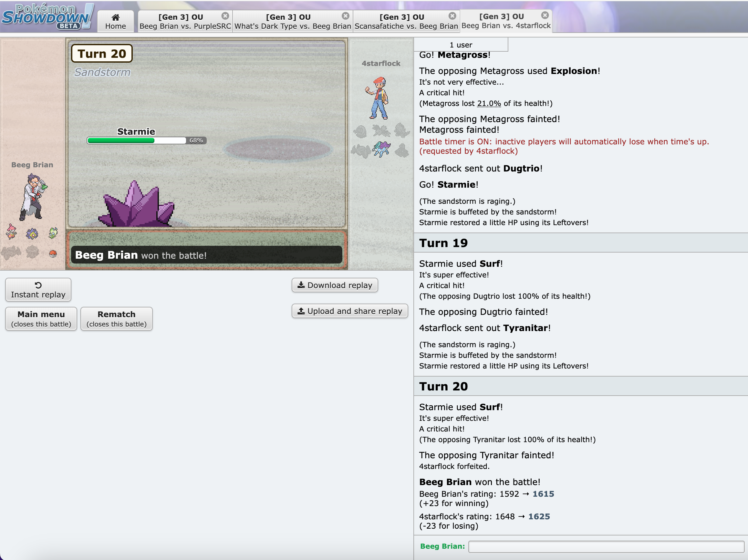Click Beeg Brian's trainer avatar sprite
The height and width of the screenshot is (560, 748).
[x=33, y=196]
